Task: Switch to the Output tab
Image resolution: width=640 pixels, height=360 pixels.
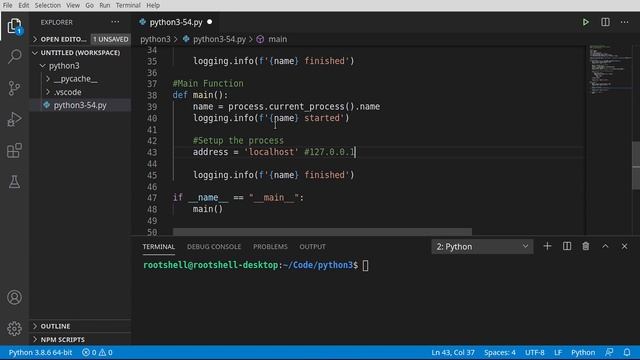Action: pyautogui.click(x=313, y=247)
